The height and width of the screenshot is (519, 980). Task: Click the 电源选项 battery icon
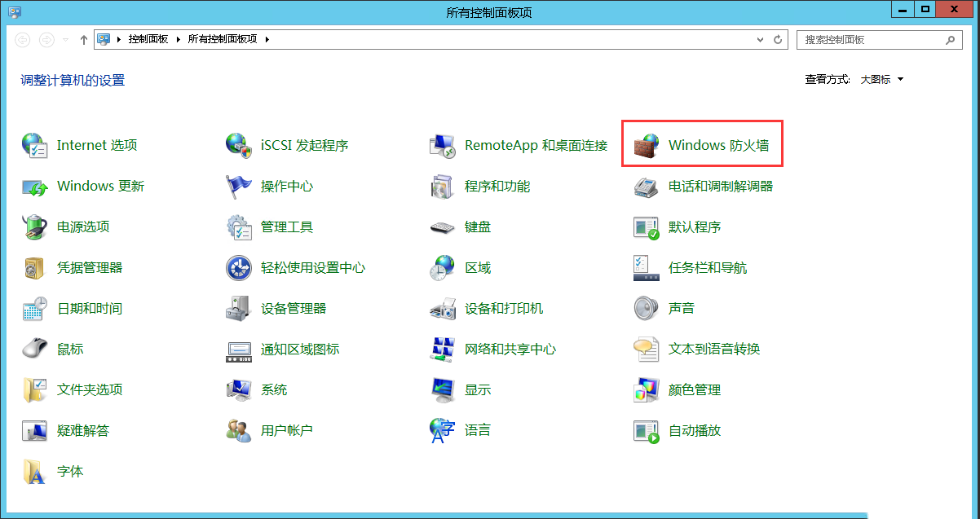(x=34, y=227)
